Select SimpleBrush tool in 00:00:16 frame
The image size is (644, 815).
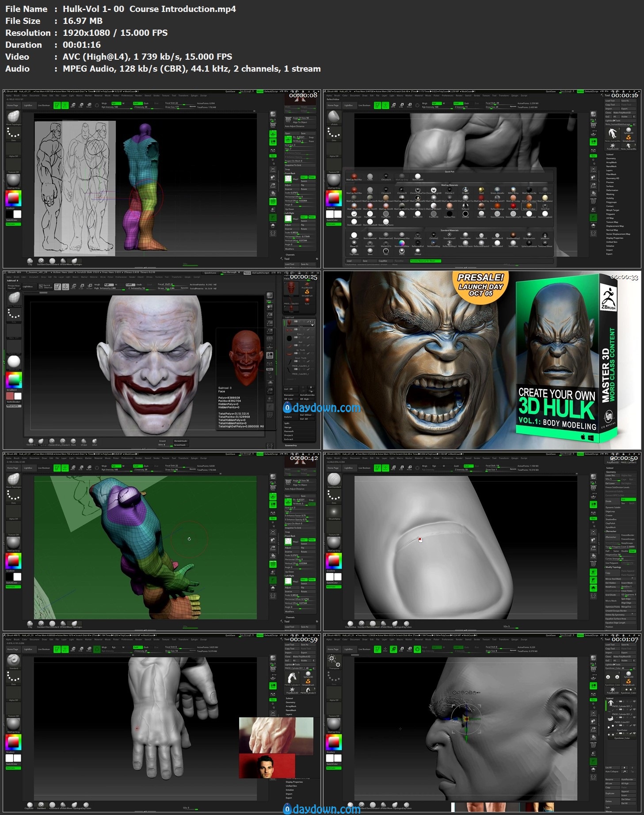pyautogui.click(x=628, y=137)
